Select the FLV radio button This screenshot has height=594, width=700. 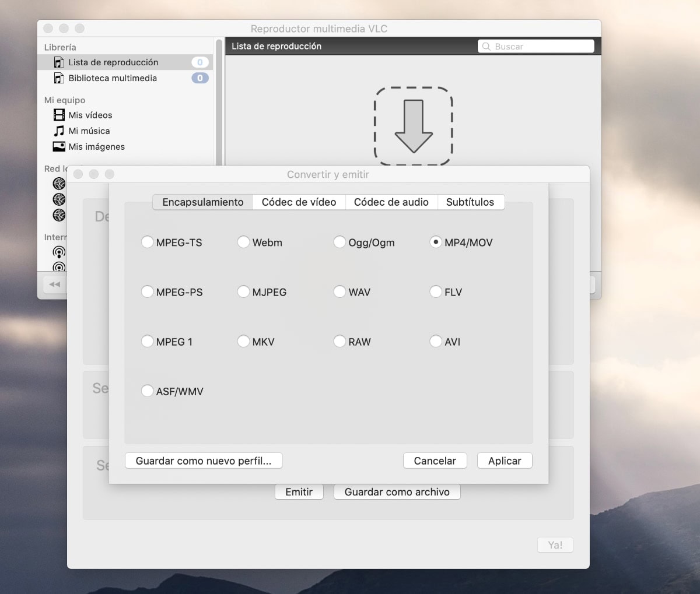pyautogui.click(x=436, y=291)
